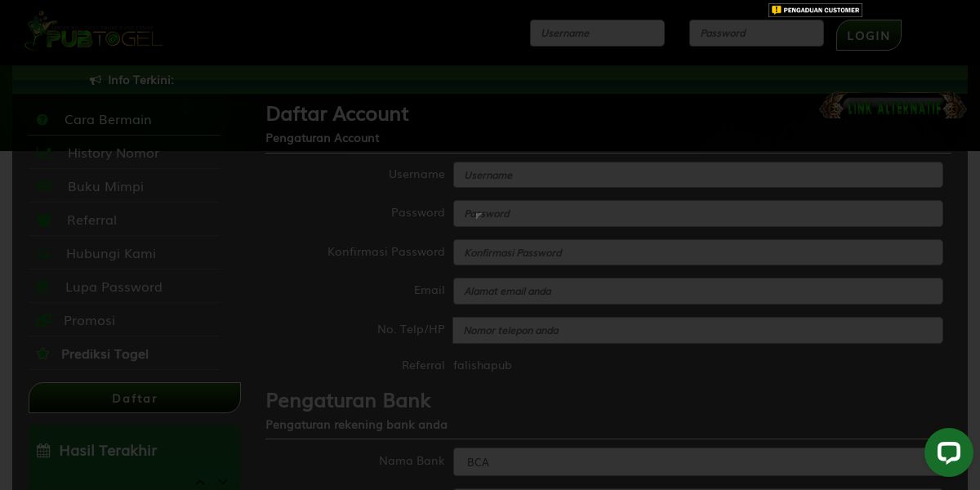Click the Referral sidebar icon
The image size is (980, 490).
[43, 220]
